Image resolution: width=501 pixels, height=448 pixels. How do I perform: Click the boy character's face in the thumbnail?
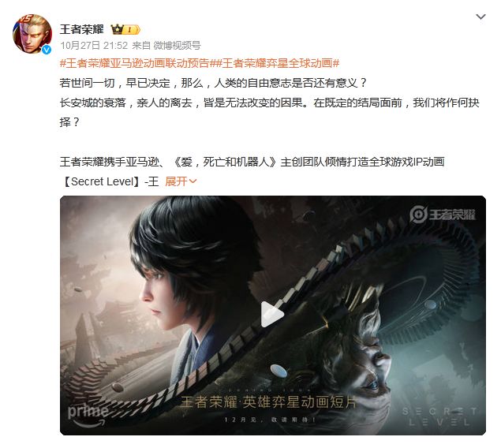pyautogui.click(x=159, y=293)
